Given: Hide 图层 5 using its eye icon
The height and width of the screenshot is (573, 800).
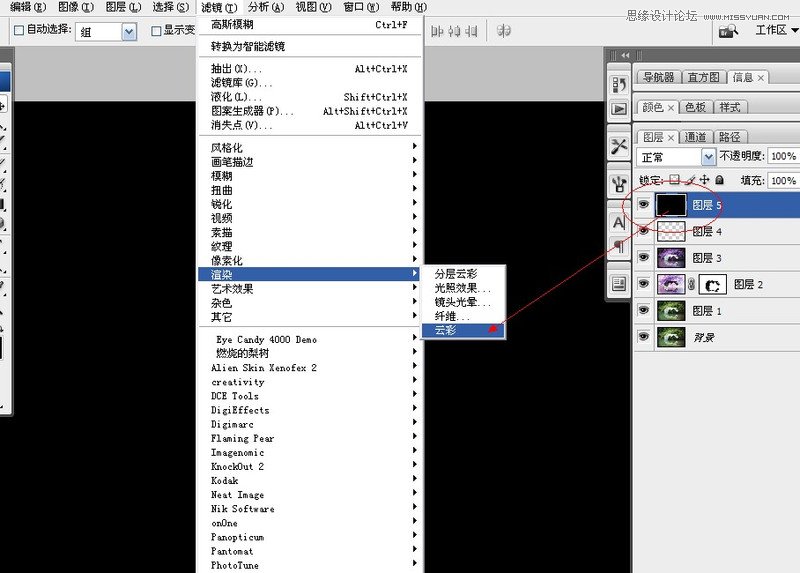Looking at the screenshot, I should click(644, 205).
